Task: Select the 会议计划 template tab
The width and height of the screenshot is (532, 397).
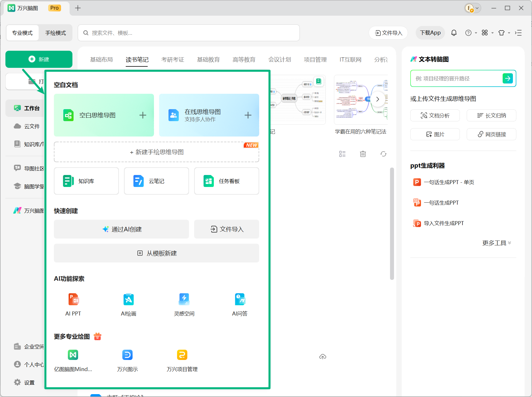Action: click(280, 60)
